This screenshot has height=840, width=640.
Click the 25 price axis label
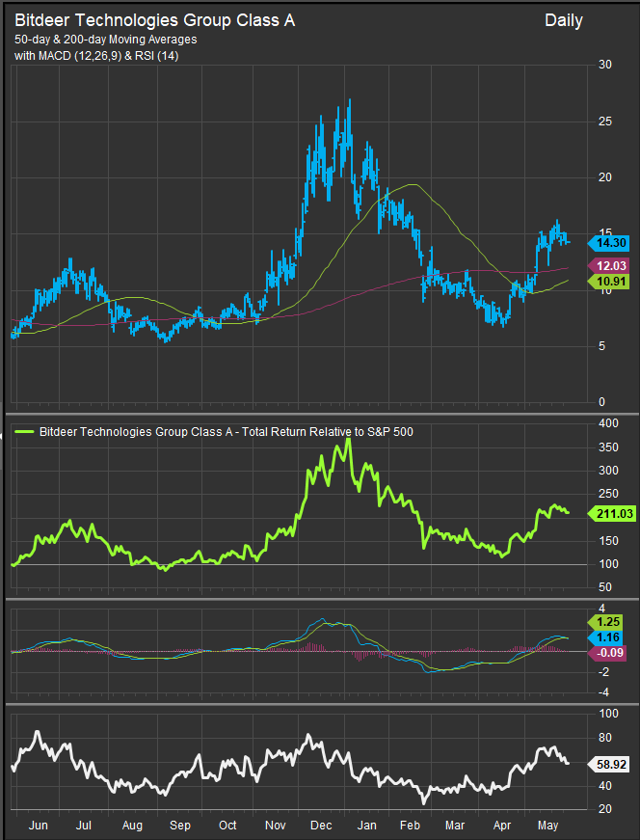click(605, 122)
